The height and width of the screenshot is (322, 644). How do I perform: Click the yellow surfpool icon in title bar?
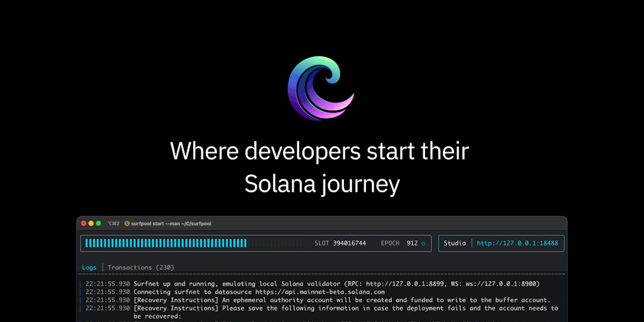127,223
